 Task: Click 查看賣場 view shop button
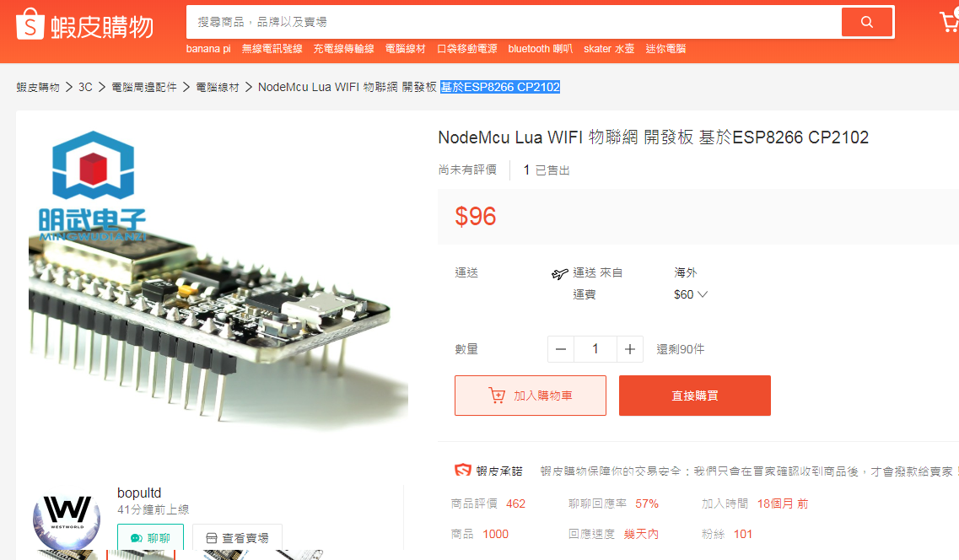pos(237,538)
